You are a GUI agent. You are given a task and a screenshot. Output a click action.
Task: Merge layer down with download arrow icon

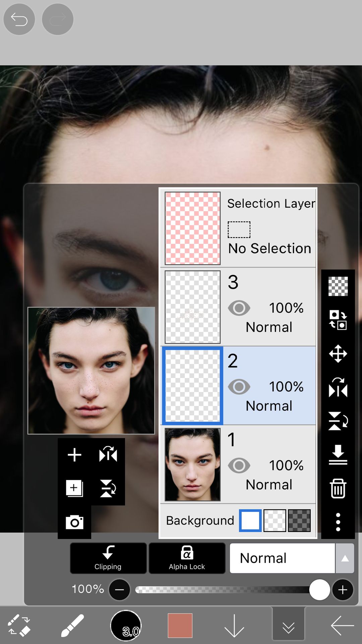pos(338,455)
